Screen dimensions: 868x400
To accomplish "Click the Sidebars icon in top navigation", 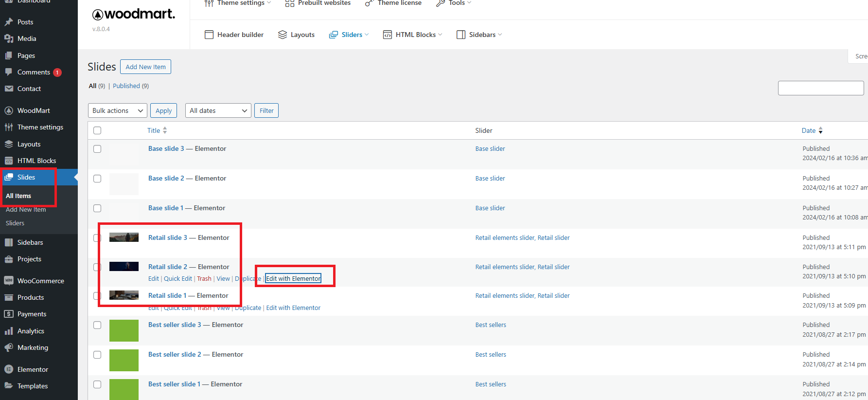I will tap(461, 35).
